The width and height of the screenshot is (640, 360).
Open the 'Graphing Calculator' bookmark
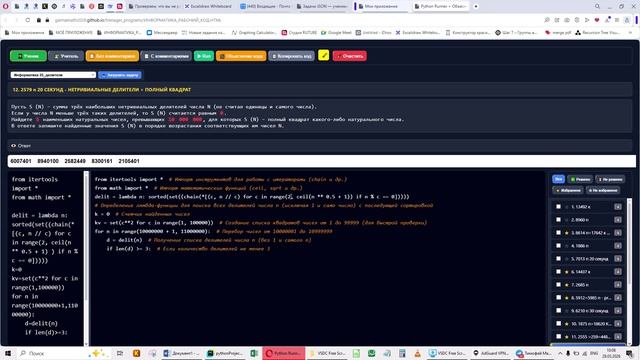click(x=254, y=33)
